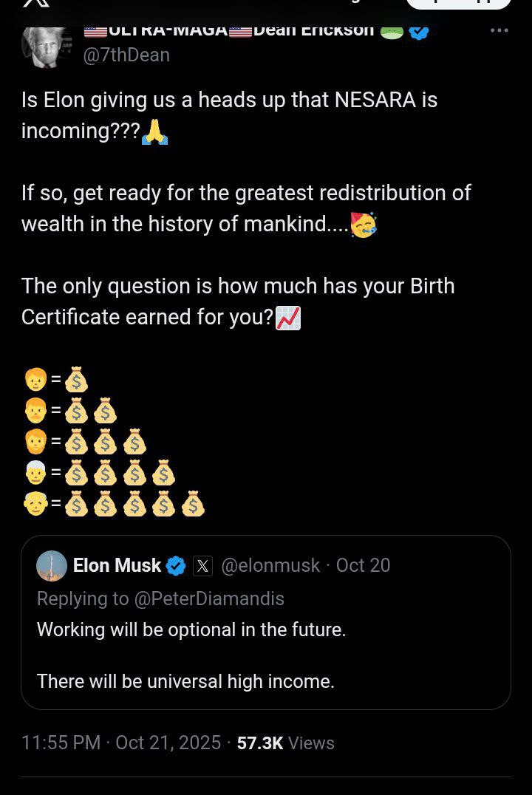
Task: Open the @elonmusk handle in quoted post
Action: [270, 566]
